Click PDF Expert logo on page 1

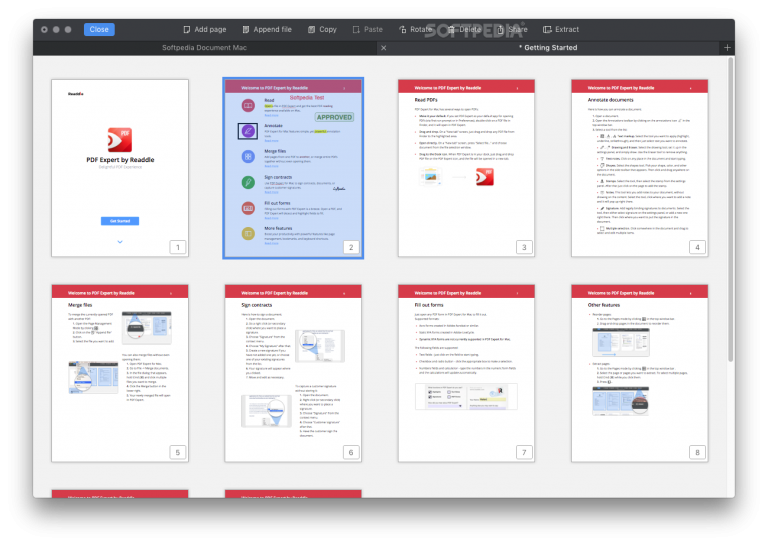pyautogui.click(x=120, y=140)
